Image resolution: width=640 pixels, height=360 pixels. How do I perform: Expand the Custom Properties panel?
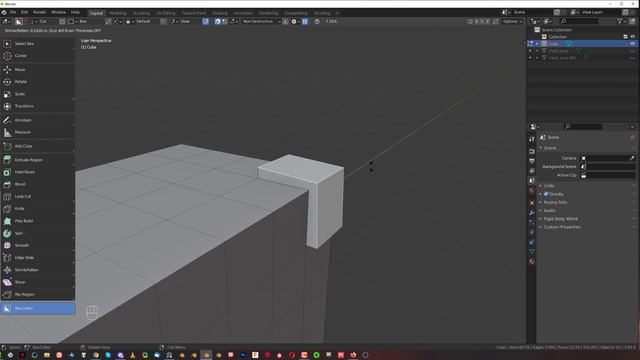562,227
